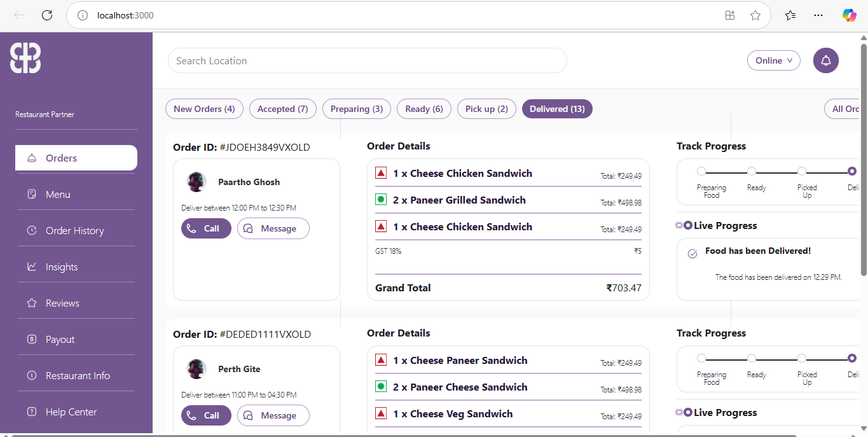The image size is (868, 437).
Task: Switch to the New Orders (4) tab
Action: point(204,109)
